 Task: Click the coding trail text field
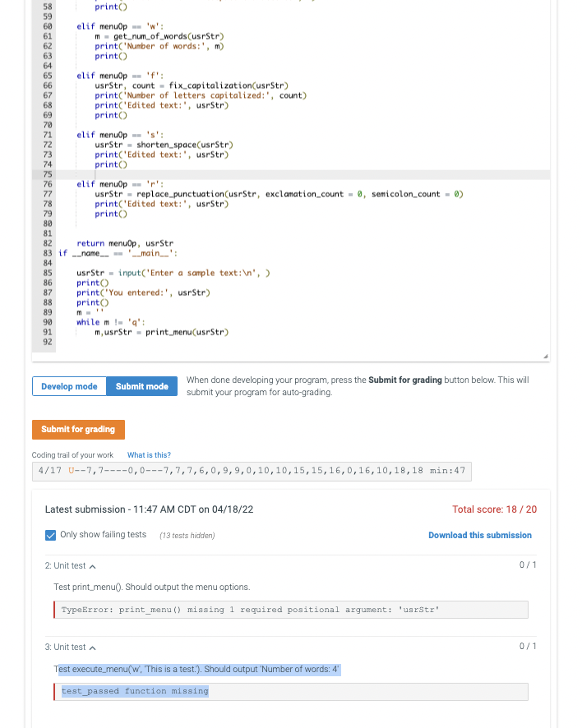tap(252, 472)
